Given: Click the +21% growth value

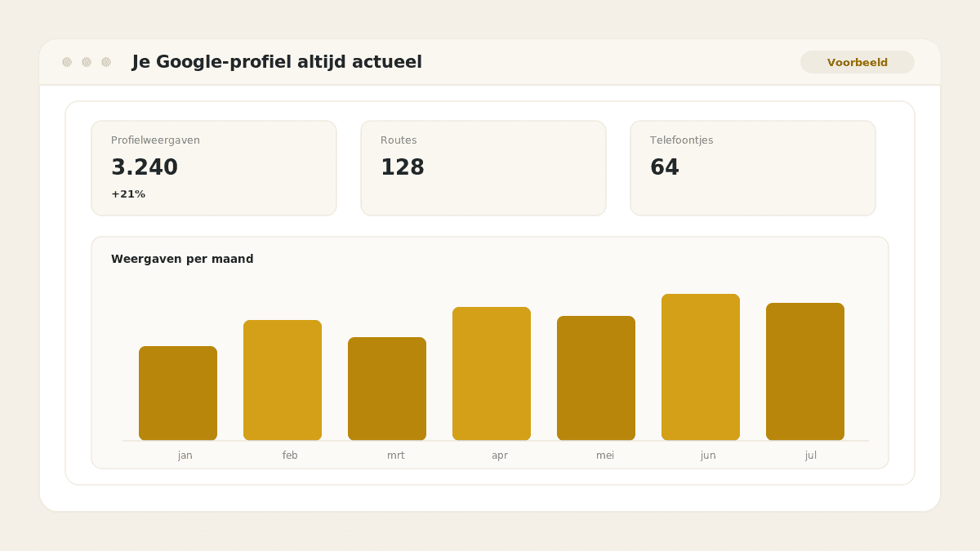Looking at the screenshot, I should coord(128,194).
